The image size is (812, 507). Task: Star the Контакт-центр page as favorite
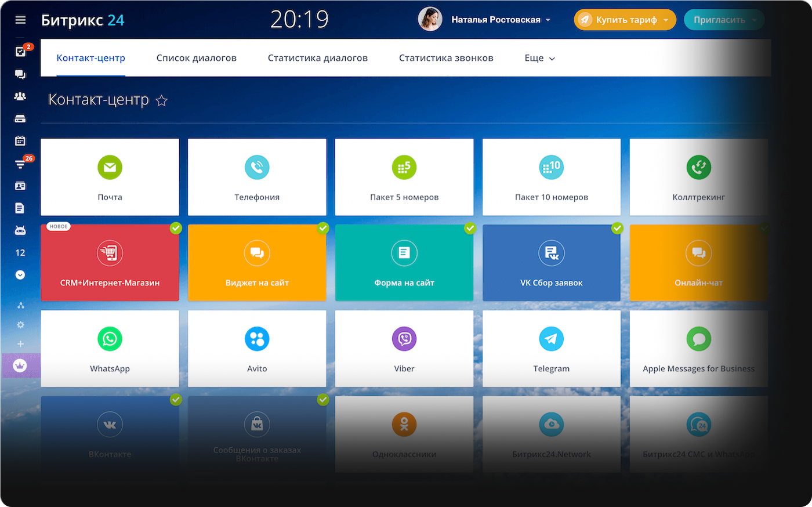point(162,101)
